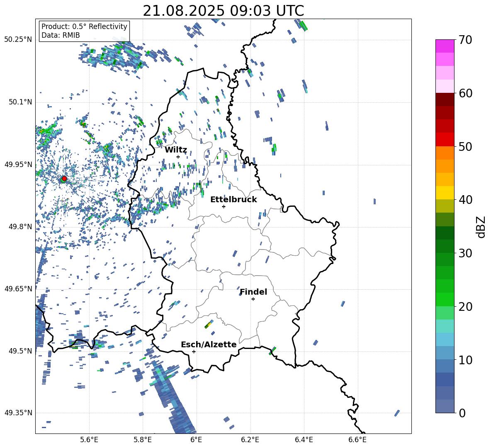Click the 50.25°N latitude label
Screen dimensions: 491x448
point(18,40)
